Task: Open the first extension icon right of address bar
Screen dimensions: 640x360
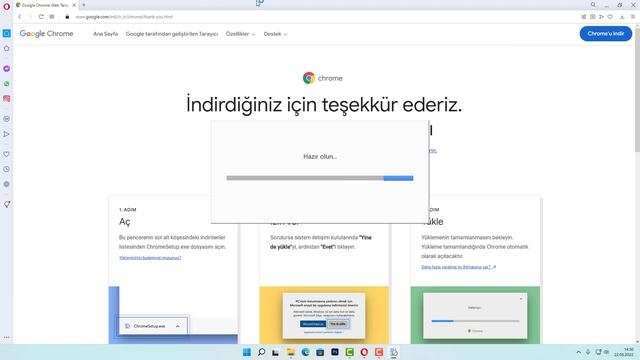Action: click(x=584, y=17)
